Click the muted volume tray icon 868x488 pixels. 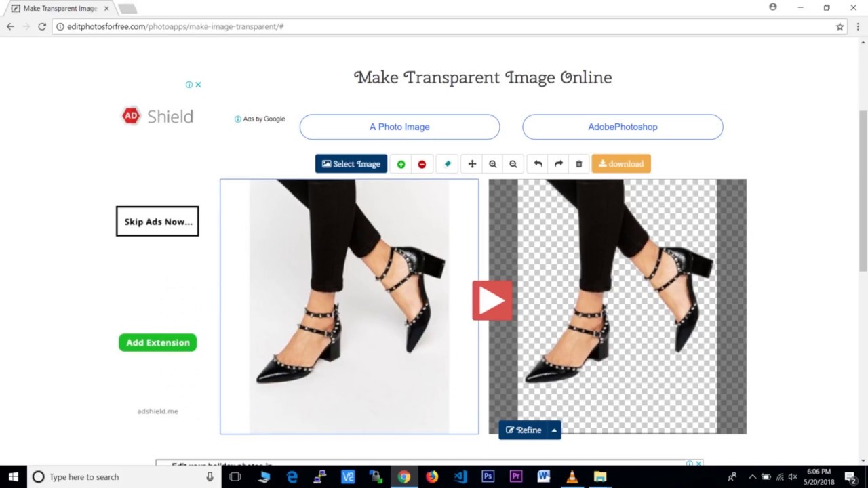[x=793, y=476]
